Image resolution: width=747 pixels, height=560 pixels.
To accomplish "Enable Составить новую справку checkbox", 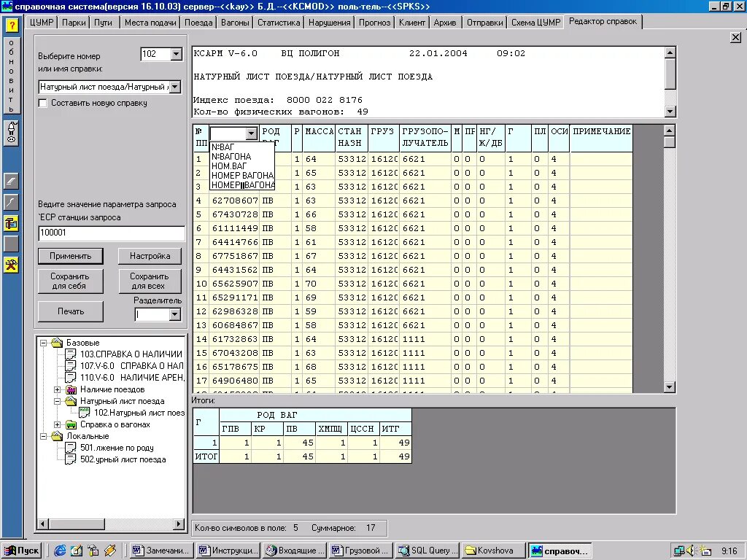I will tap(43, 104).
